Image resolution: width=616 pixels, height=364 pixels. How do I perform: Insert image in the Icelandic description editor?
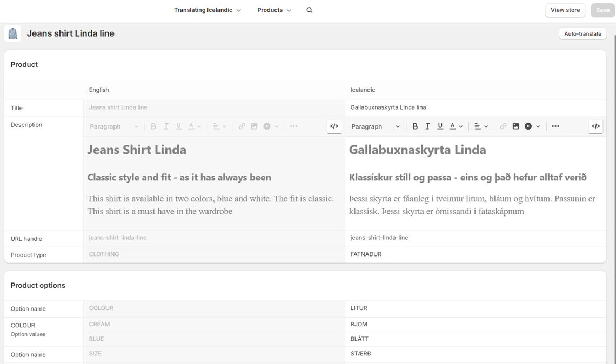516,126
